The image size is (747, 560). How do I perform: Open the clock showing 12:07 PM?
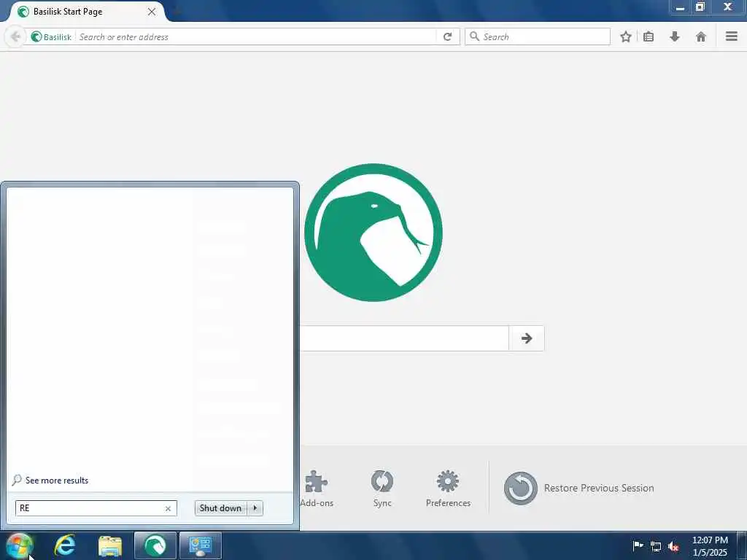tap(710, 546)
